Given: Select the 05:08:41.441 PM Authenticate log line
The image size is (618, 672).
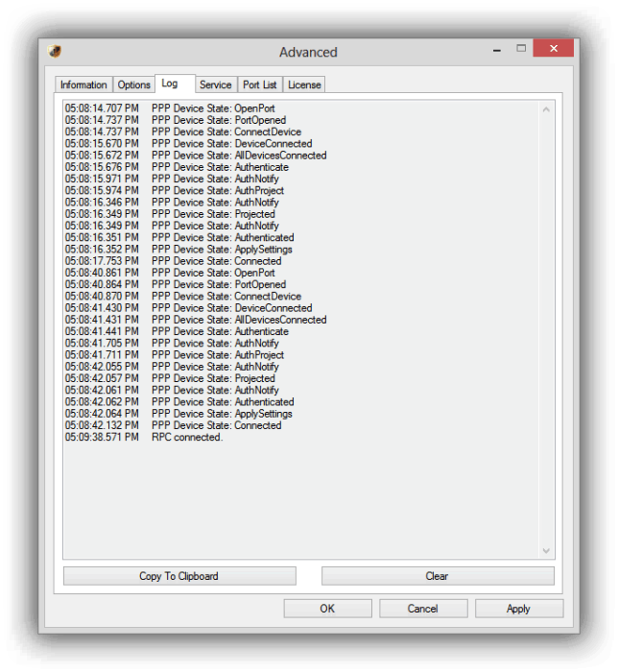Looking at the screenshot, I should [177, 331].
